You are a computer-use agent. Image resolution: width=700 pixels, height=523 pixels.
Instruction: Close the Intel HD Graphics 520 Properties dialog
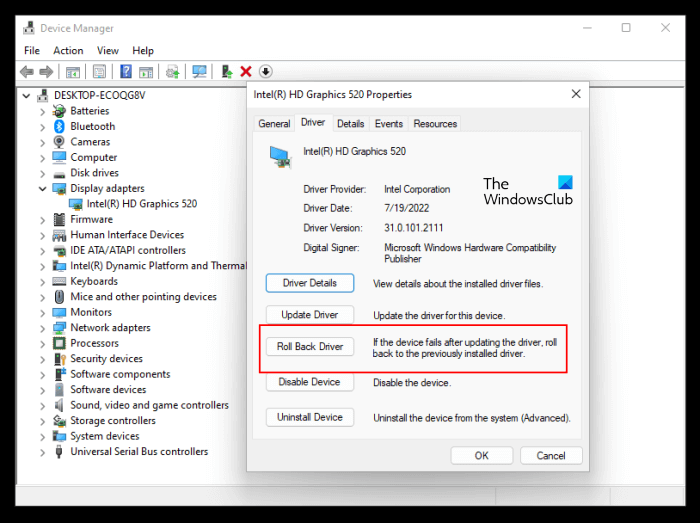576,94
